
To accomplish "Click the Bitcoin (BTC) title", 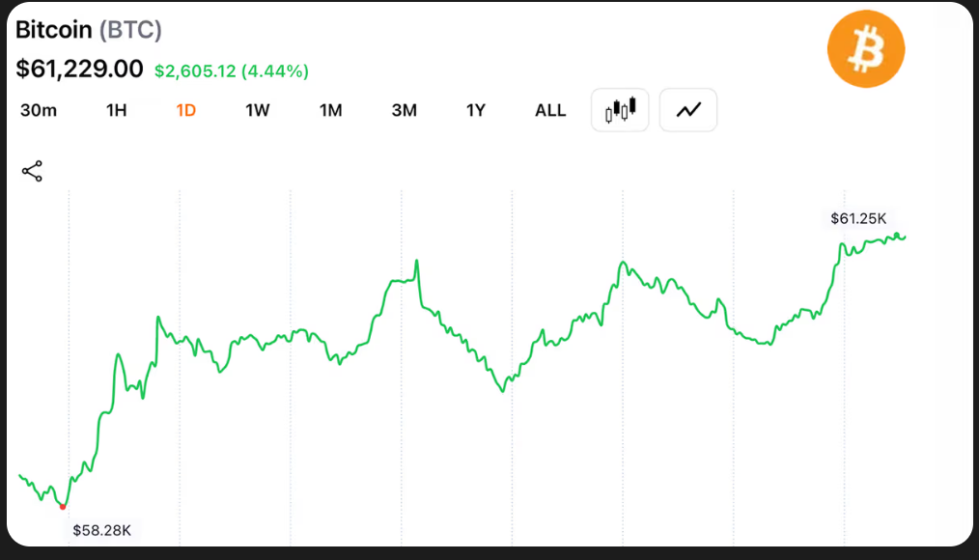I will 88,30.
